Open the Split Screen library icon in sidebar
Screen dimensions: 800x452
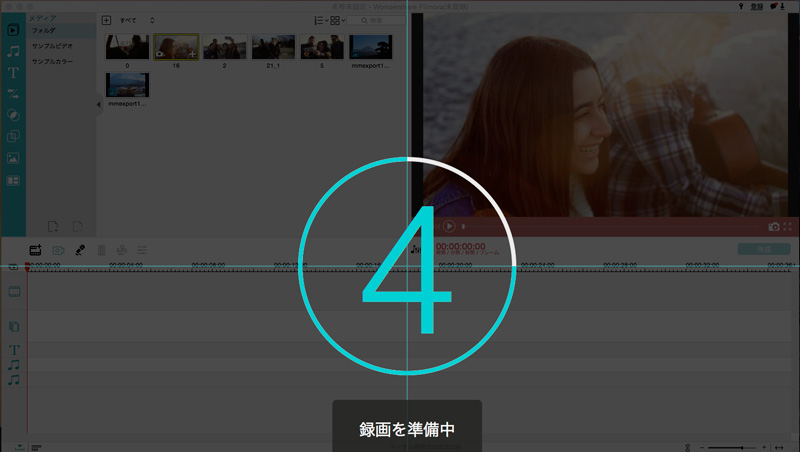coord(13,181)
